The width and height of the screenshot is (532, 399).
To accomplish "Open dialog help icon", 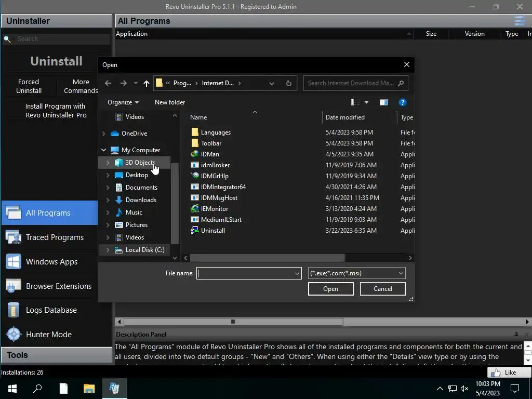I will [x=403, y=102].
